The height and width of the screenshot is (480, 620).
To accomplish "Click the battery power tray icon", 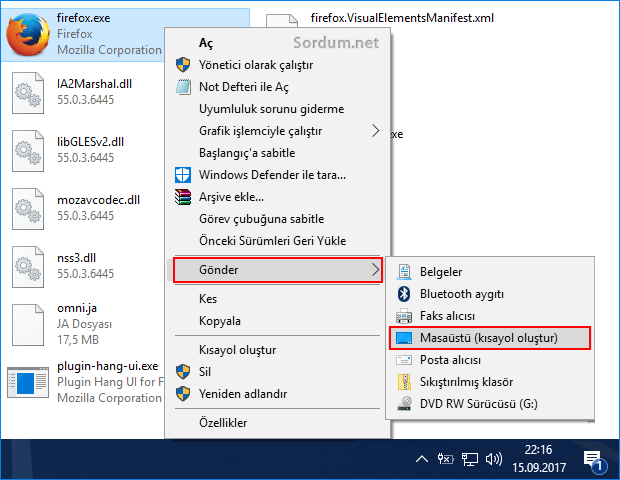I will [446, 459].
